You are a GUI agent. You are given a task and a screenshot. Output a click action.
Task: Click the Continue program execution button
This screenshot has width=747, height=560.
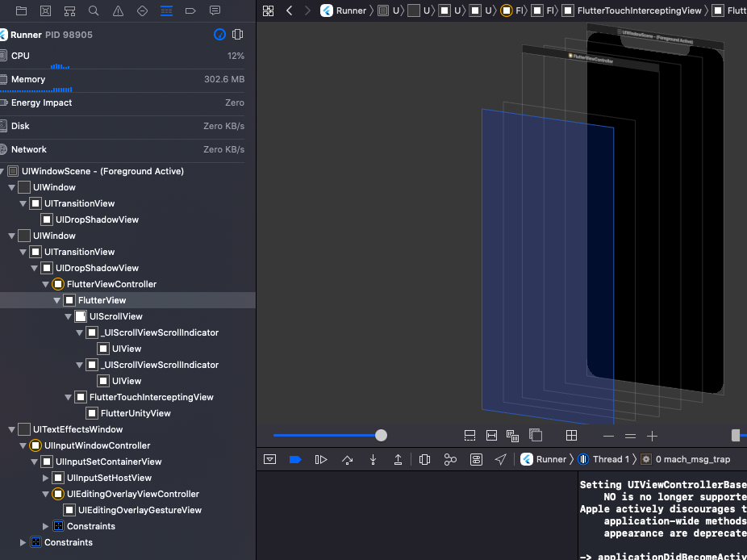[x=321, y=459]
